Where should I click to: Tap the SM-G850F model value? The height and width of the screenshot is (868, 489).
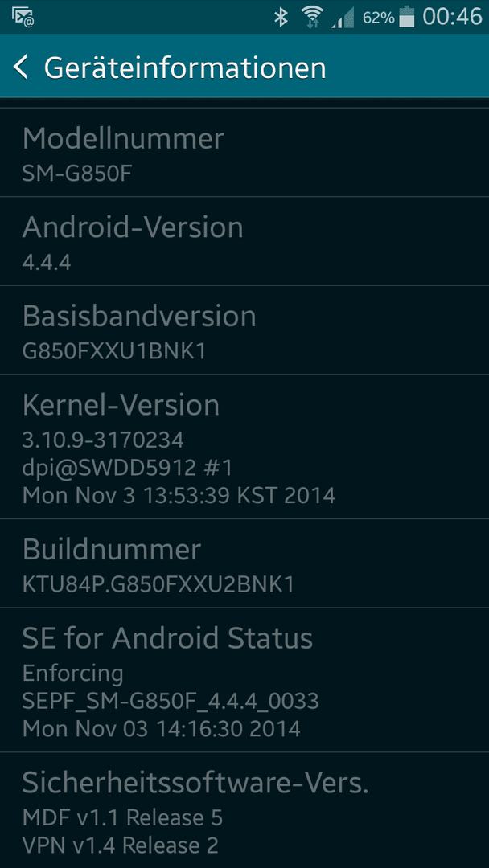click(x=77, y=174)
